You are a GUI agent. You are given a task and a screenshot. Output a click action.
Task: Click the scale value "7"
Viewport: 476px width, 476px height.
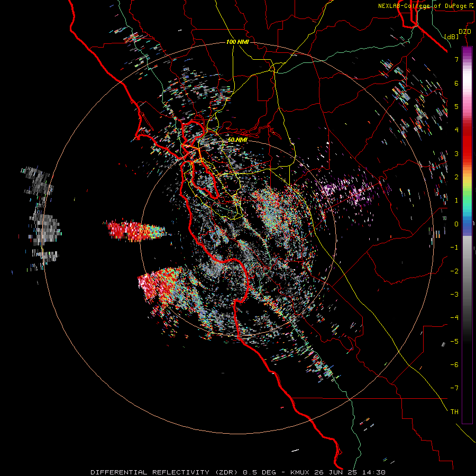pos(456,59)
